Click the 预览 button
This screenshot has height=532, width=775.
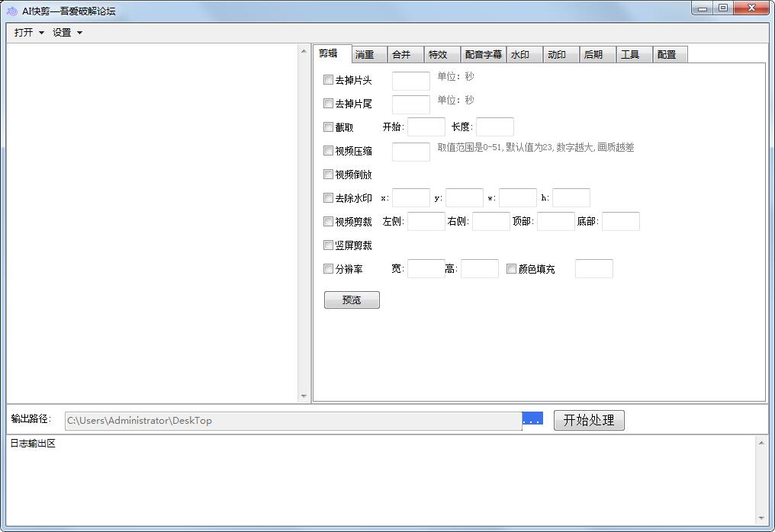pyautogui.click(x=351, y=300)
